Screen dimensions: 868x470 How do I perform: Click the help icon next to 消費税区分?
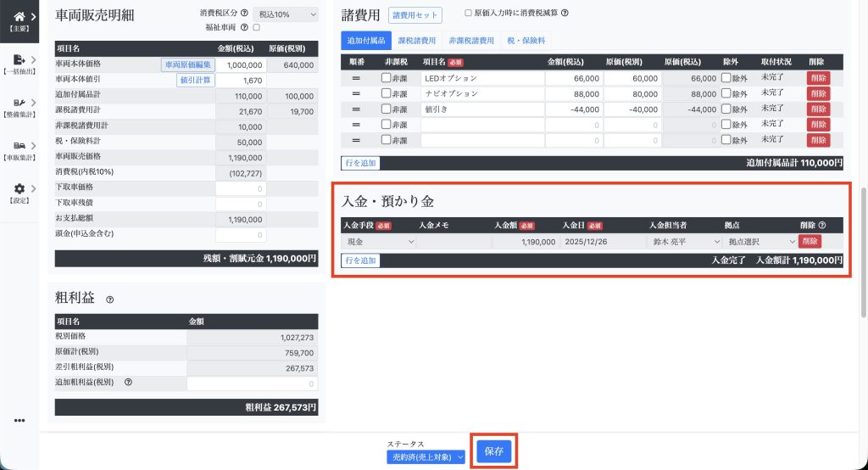click(244, 14)
